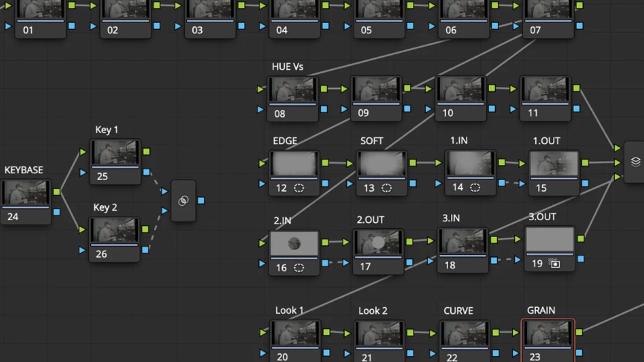
Task: Click the external matte icon on node 19
Action: [x=555, y=263]
